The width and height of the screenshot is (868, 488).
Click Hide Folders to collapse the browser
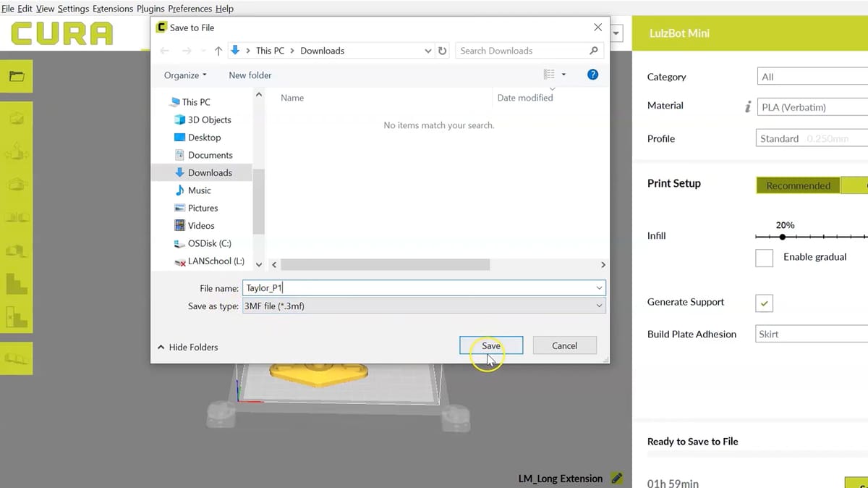(x=187, y=348)
